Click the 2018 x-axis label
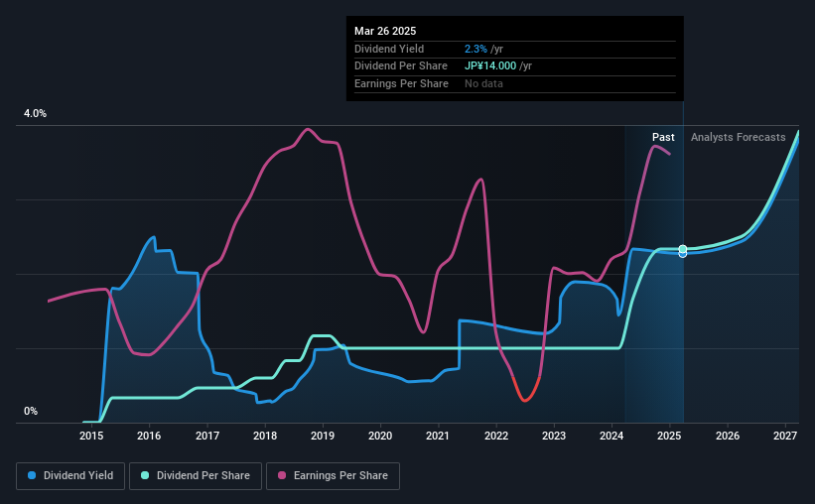The width and height of the screenshot is (815, 504). [265, 436]
